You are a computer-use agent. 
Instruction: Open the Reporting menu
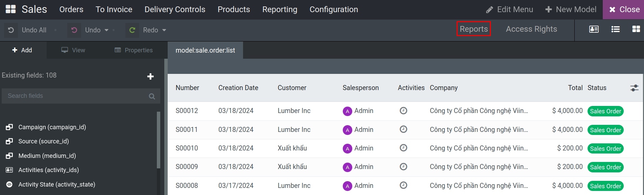pyautogui.click(x=280, y=9)
